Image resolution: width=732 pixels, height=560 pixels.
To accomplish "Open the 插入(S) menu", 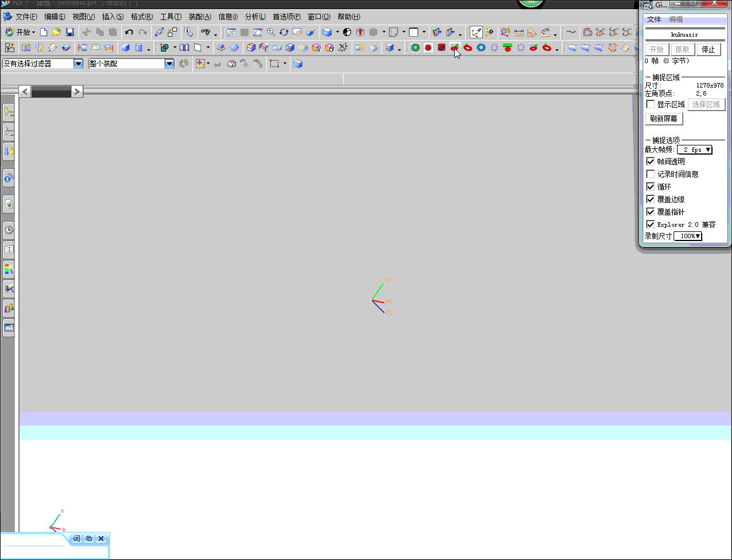I will 113,17.
